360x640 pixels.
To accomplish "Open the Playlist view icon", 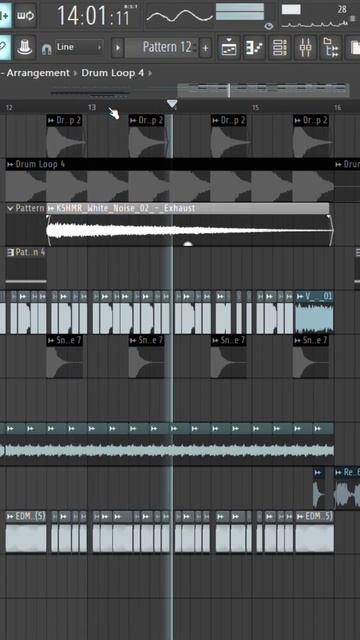I will [x=229, y=48].
